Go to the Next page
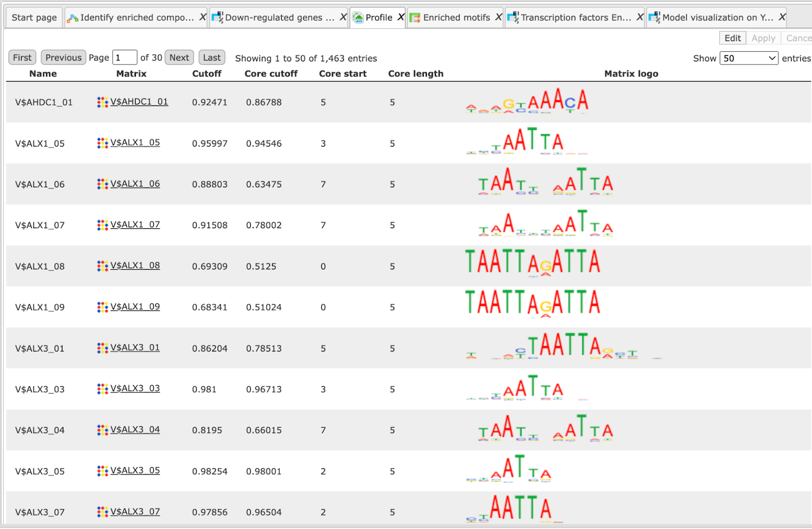 coord(179,57)
